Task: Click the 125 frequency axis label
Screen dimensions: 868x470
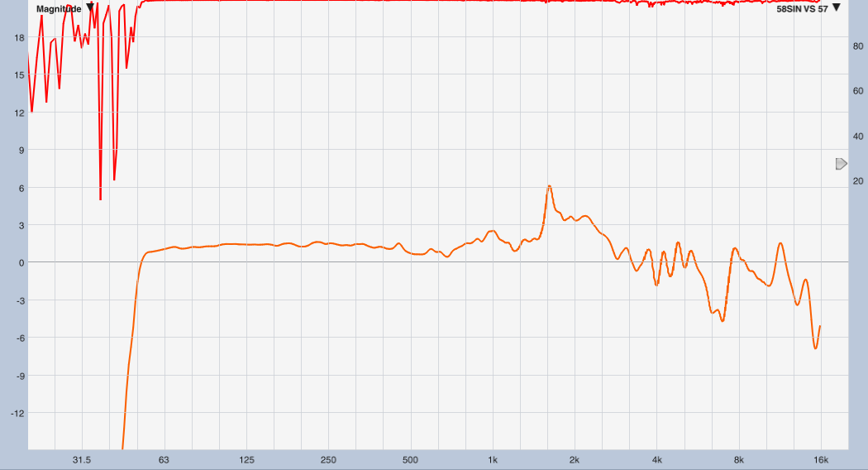Action: [x=246, y=460]
